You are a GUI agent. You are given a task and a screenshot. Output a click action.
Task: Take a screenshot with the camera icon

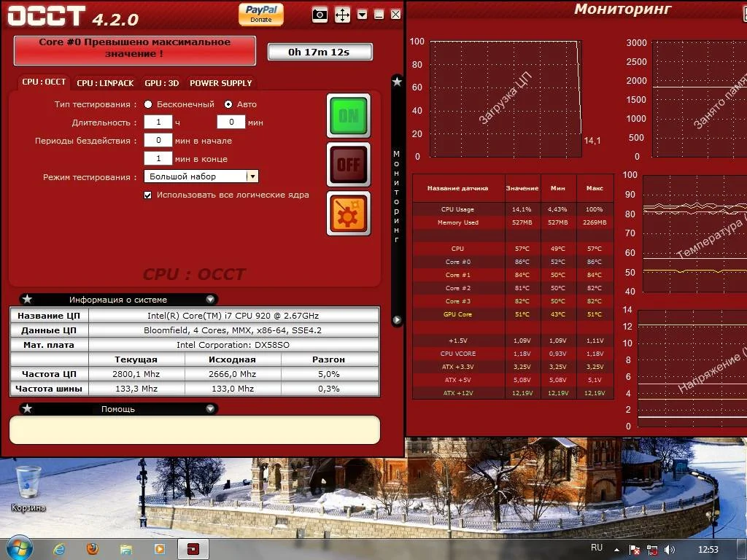click(320, 15)
